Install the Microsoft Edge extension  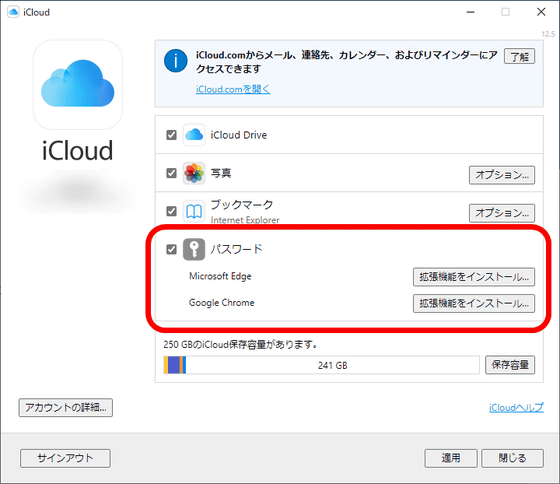[474, 277]
